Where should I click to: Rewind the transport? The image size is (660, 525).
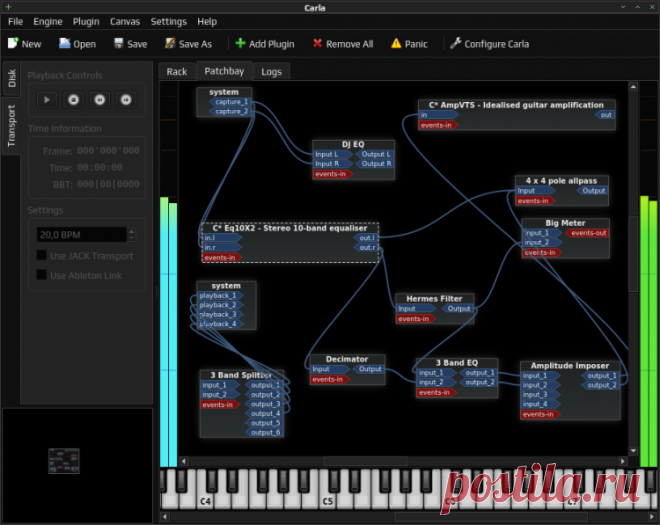tap(100, 100)
